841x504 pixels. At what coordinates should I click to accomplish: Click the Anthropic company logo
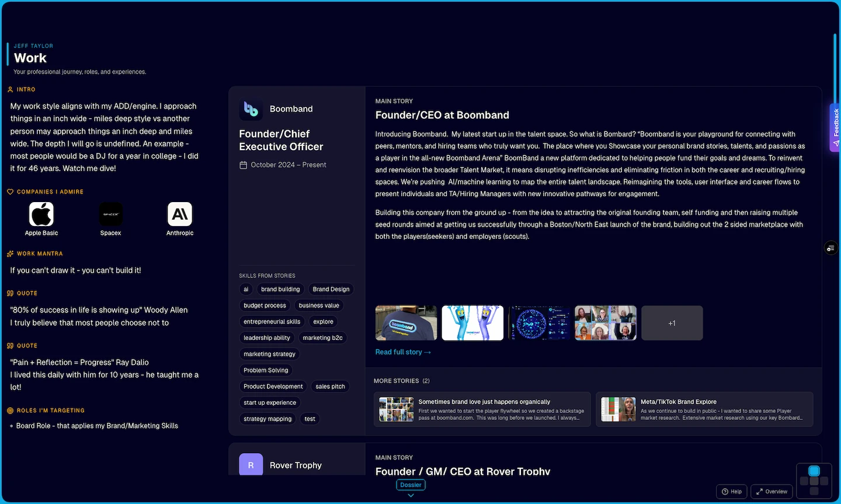pyautogui.click(x=180, y=214)
